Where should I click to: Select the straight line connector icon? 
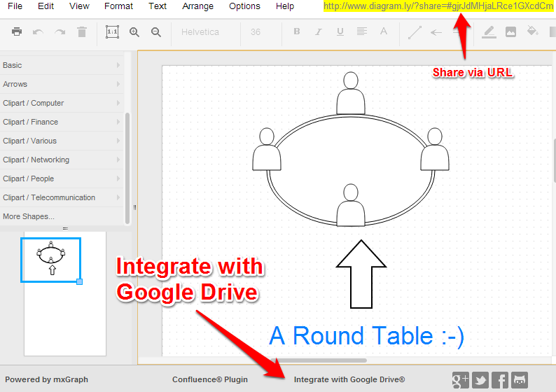(415, 32)
